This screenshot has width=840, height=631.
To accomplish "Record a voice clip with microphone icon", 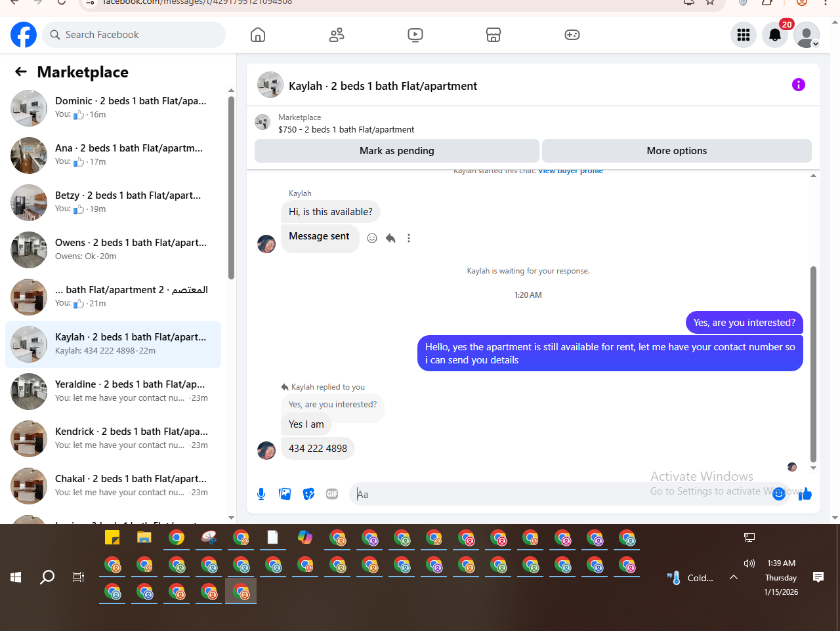I will (x=261, y=494).
